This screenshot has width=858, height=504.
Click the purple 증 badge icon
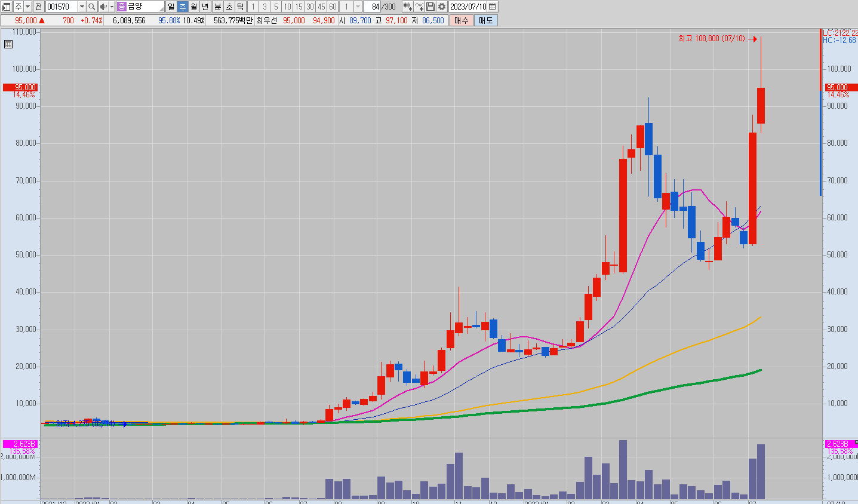tap(122, 7)
